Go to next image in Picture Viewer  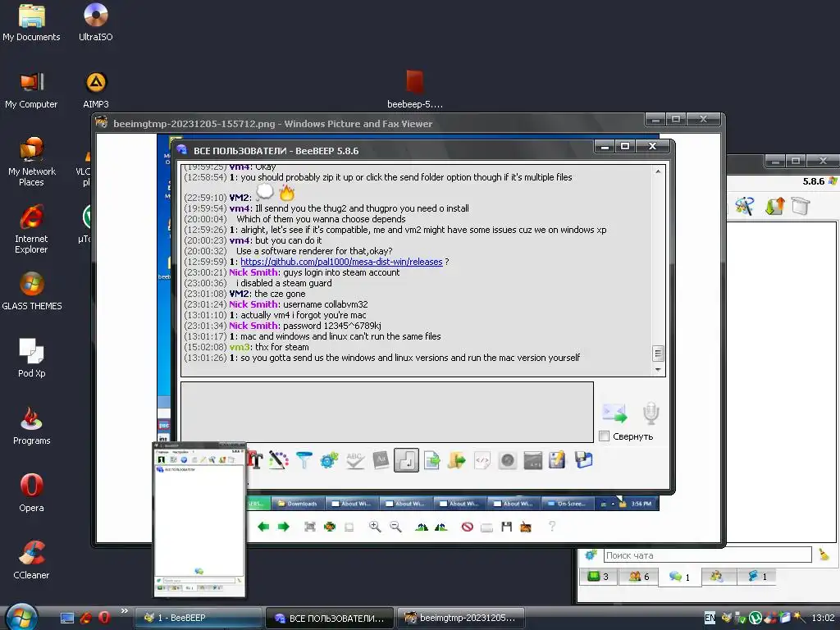coord(283,527)
